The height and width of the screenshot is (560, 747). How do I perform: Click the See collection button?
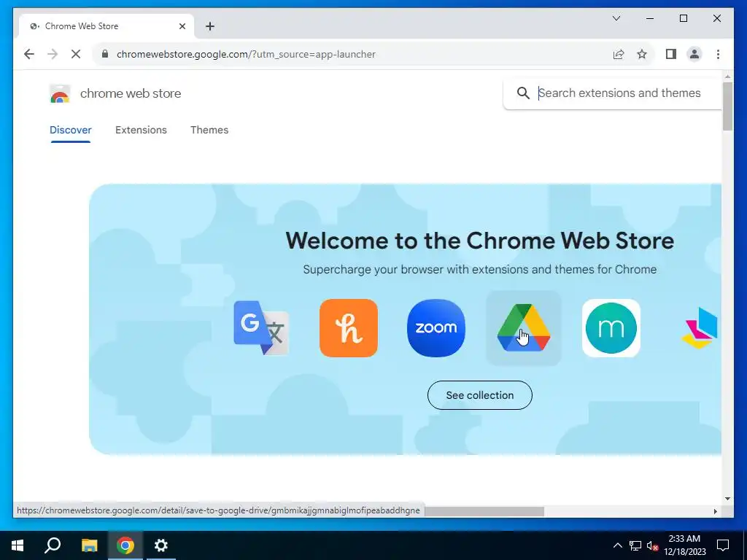[480, 395]
